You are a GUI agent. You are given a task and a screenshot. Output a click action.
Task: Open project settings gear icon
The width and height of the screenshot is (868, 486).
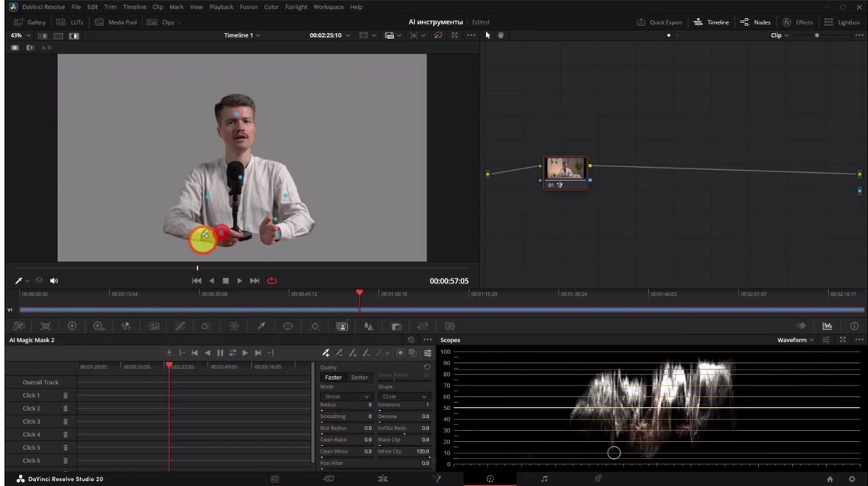[x=851, y=479]
